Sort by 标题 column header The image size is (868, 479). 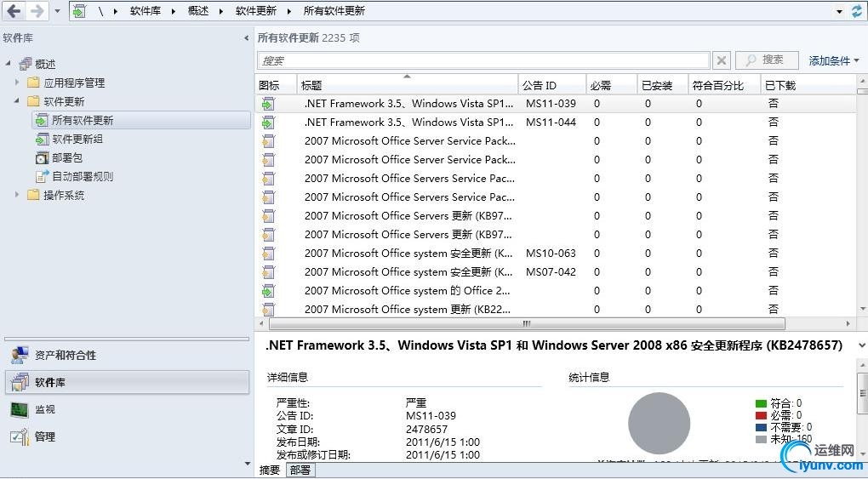click(x=408, y=85)
